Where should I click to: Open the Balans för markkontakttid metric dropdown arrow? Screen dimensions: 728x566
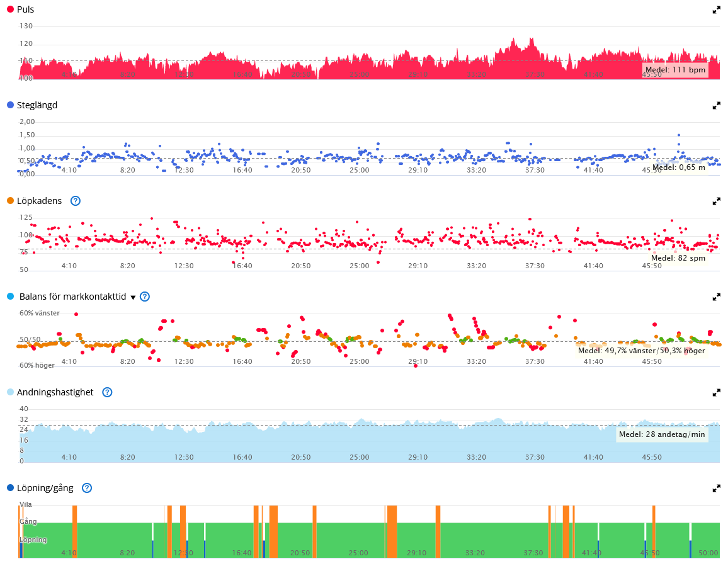coord(134,297)
